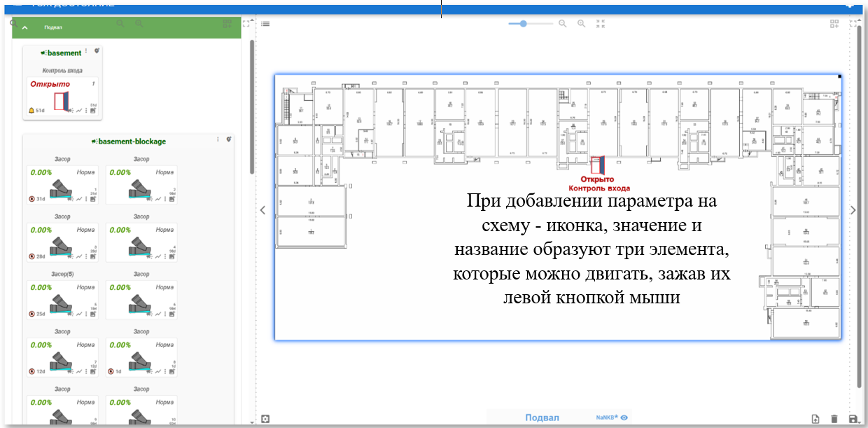Viewport: 868px width, 428px height.
Task: Open three-dot menu in Контроль входа widget
Action: [86, 111]
